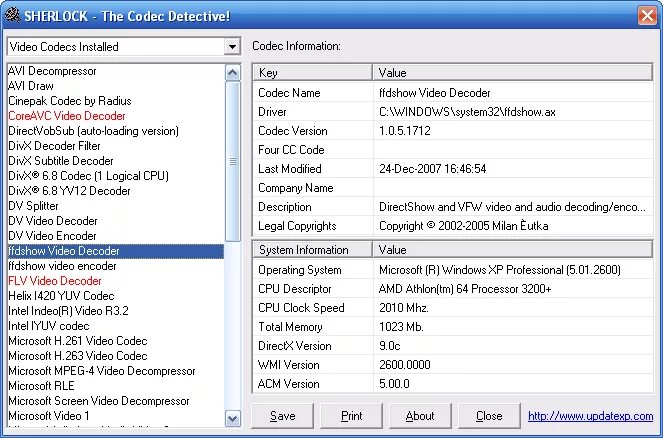Viewport: 663px width, 438px height.
Task: Select Cinepak Codec by Radius
Action: (x=70, y=101)
